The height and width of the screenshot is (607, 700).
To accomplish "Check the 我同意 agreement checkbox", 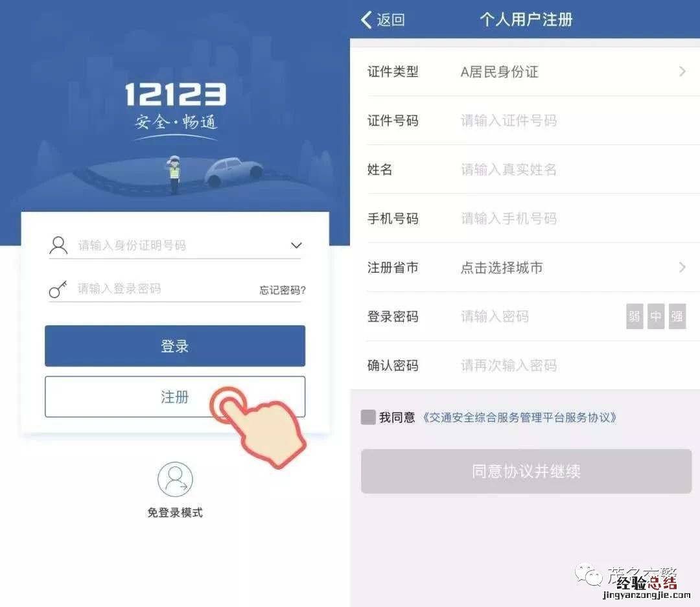I will (x=368, y=417).
